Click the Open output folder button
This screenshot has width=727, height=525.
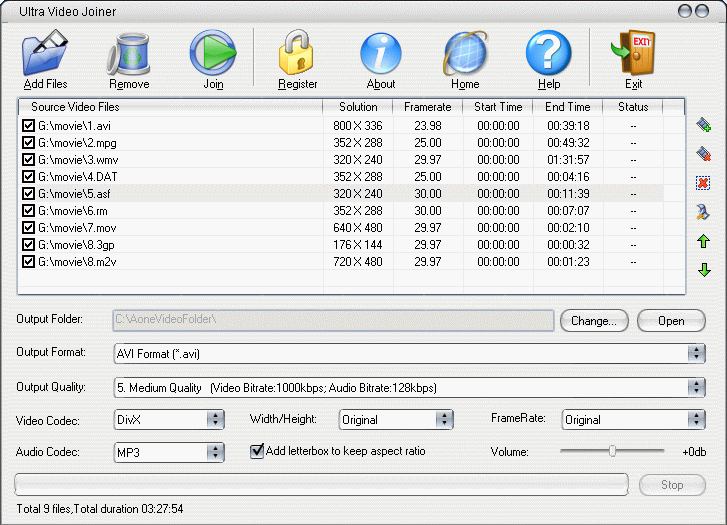pyautogui.click(x=671, y=321)
